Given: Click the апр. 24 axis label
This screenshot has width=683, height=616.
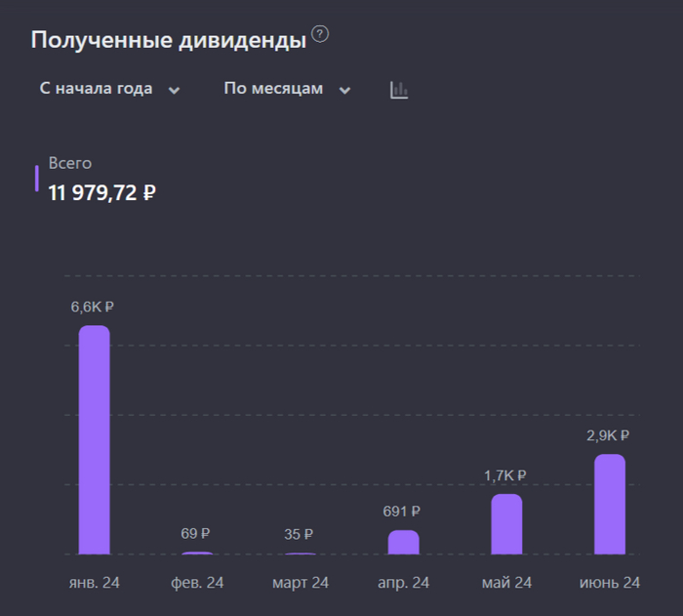Looking at the screenshot, I should 403,583.
